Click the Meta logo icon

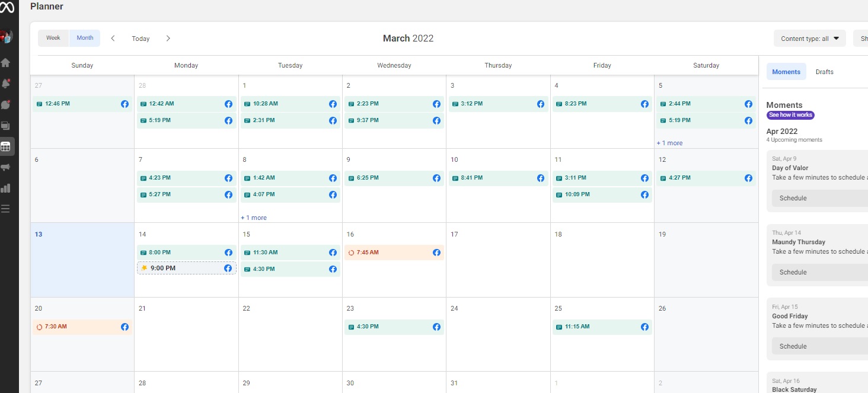pos(6,7)
